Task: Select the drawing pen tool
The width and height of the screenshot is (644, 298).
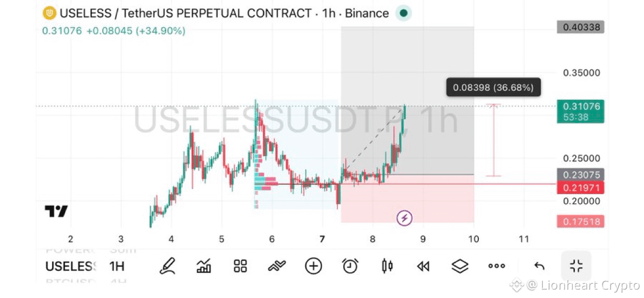Action: 167,266
